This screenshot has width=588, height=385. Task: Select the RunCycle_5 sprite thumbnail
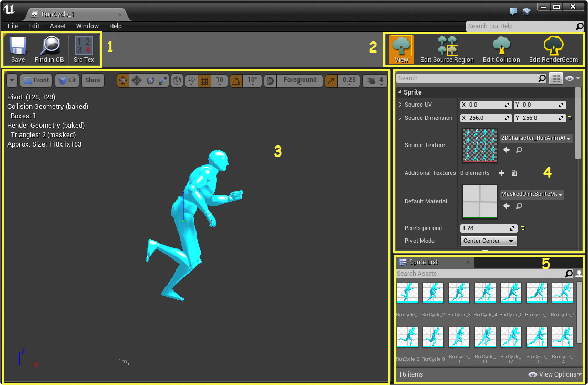pyautogui.click(x=510, y=293)
